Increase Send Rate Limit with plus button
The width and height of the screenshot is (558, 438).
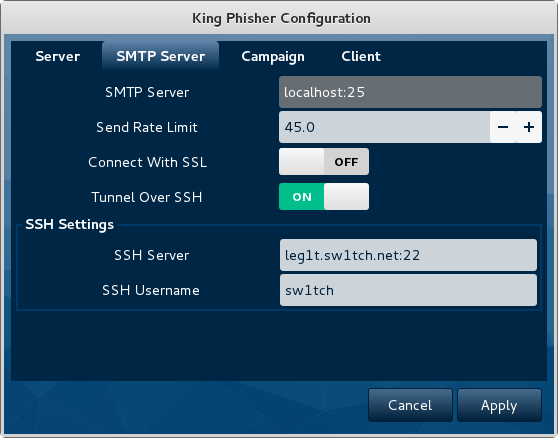(529, 127)
